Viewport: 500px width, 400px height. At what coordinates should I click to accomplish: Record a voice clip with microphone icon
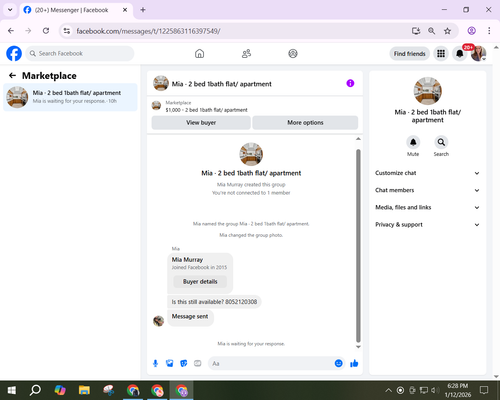155,363
